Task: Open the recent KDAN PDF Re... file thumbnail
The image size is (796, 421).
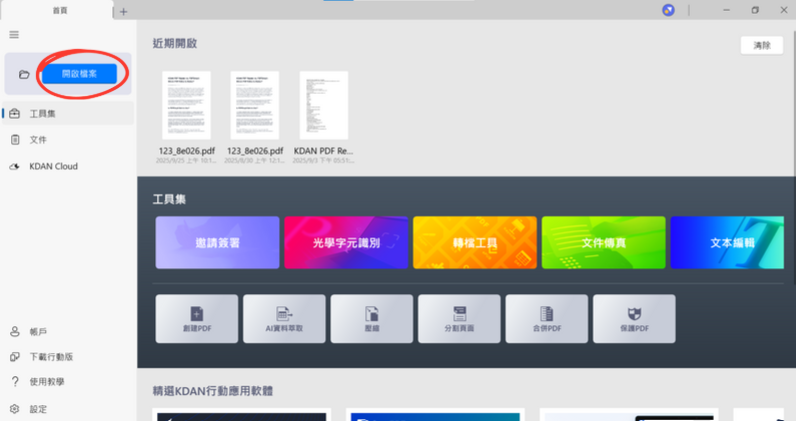Action: [x=323, y=106]
